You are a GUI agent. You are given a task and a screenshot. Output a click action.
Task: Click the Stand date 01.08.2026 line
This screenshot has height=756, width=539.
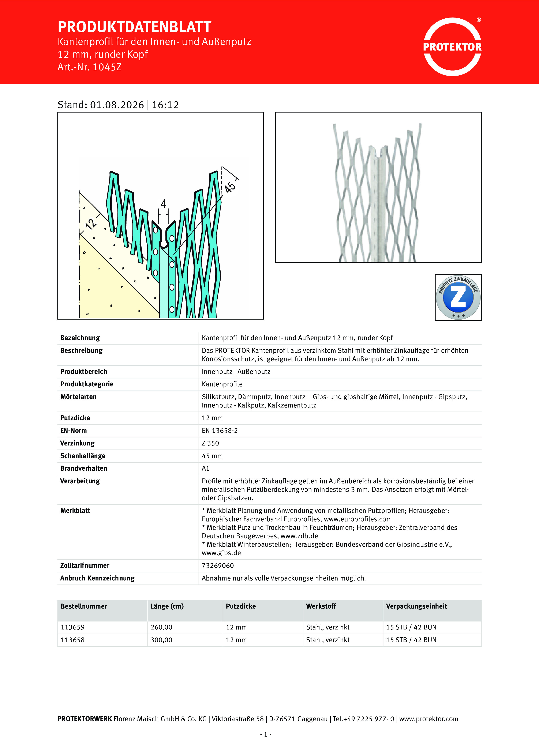(x=118, y=105)
